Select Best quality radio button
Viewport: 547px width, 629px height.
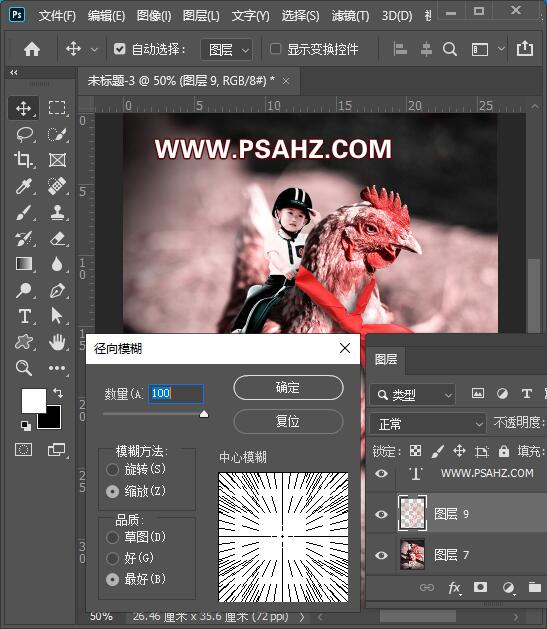[x=112, y=579]
